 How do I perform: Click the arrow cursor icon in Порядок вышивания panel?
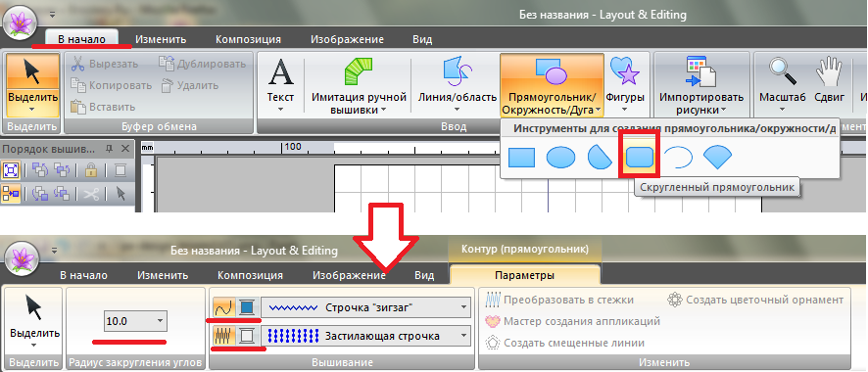tap(121, 194)
